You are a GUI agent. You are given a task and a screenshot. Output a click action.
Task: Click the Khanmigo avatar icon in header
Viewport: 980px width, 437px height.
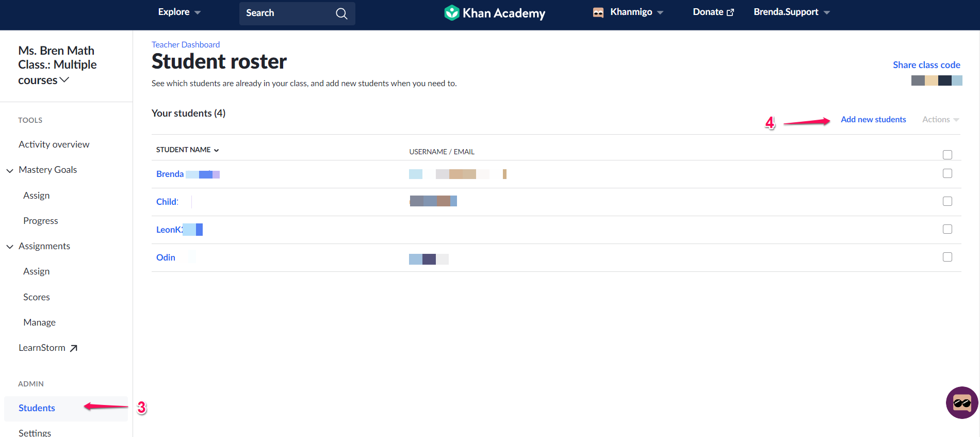pos(598,12)
